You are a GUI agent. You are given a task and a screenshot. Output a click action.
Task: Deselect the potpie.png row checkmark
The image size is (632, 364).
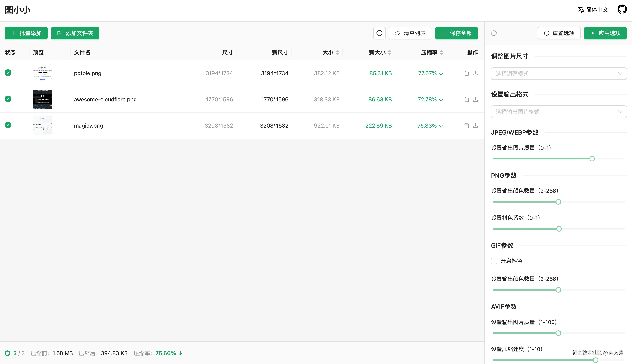coord(8,72)
